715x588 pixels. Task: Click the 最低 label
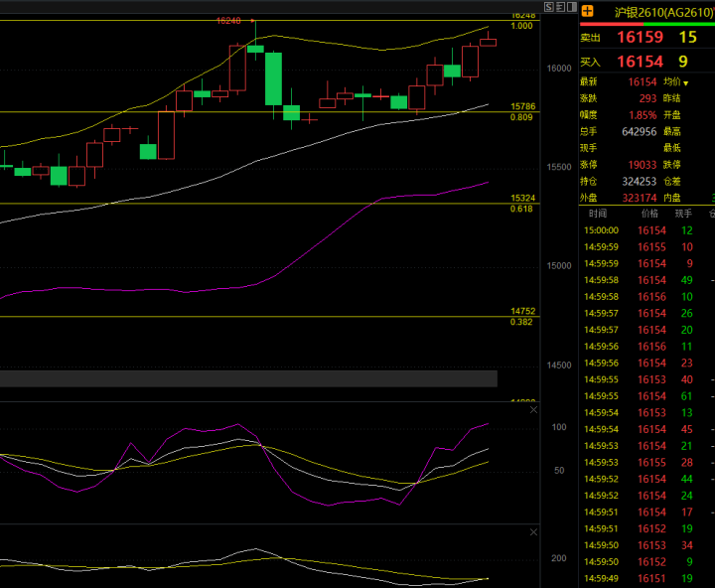pos(671,148)
